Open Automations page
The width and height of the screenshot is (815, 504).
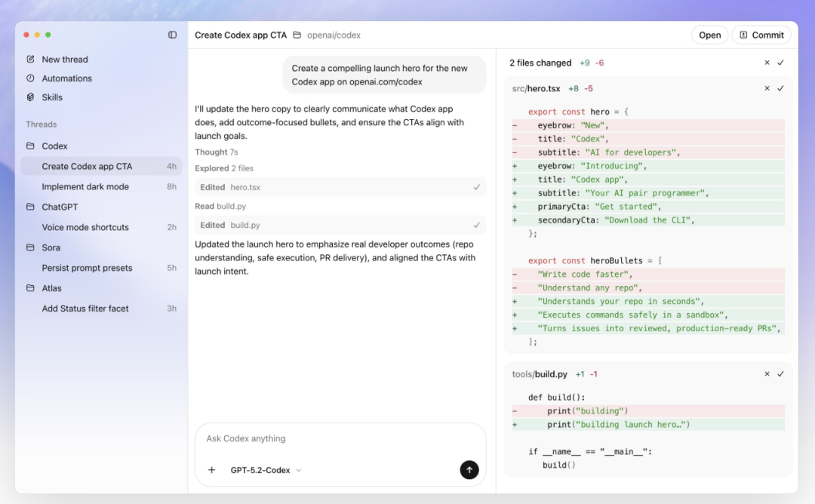(x=67, y=78)
